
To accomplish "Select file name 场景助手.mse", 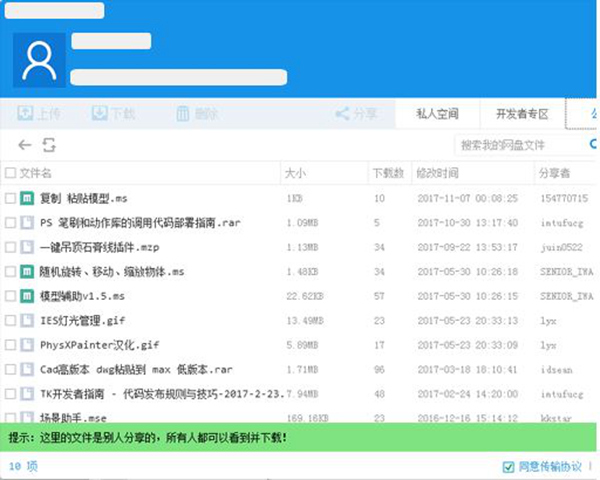I will click(x=73, y=417).
